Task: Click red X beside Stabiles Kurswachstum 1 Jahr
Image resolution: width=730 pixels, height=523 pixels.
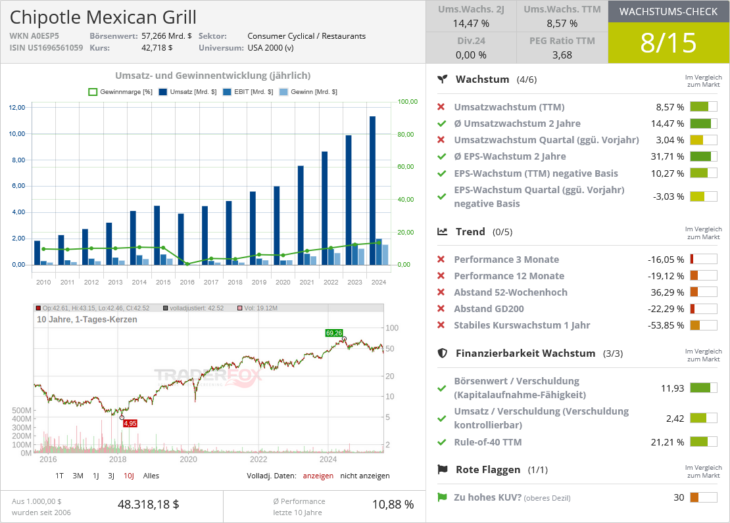Action: [x=441, y=325]
